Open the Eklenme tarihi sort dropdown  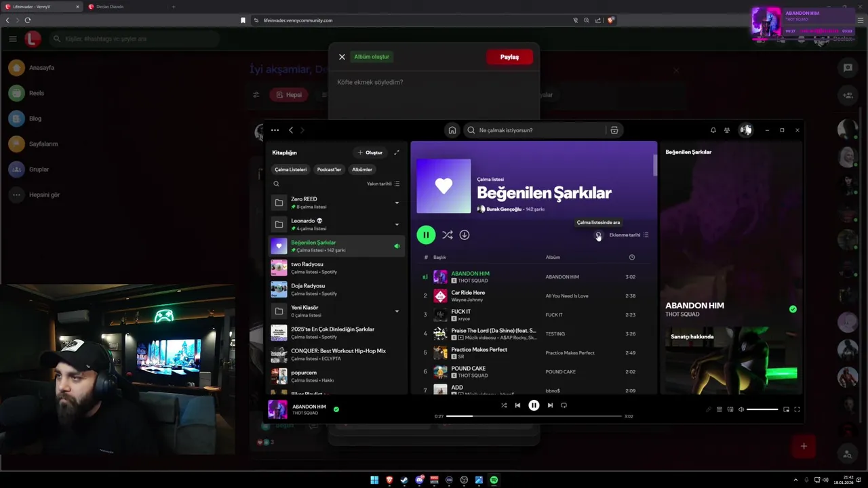(629, 235)
